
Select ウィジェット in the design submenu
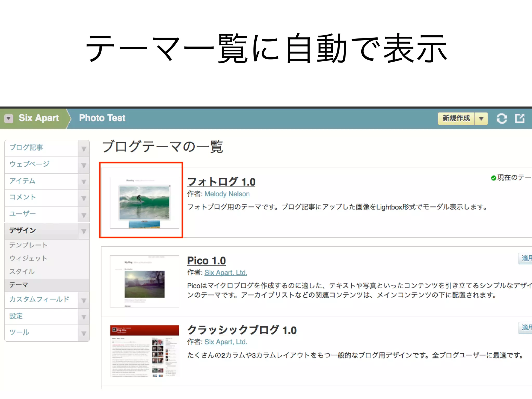tap(28, 258)
